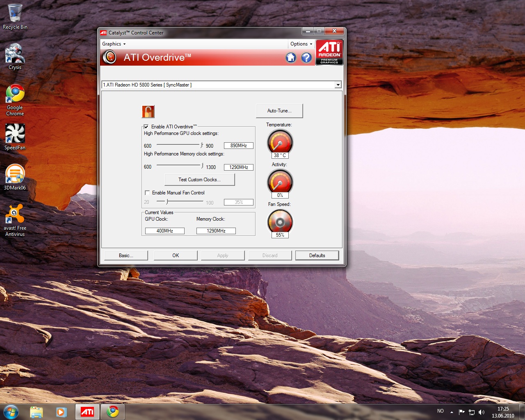Screen dimensions: 525x420
Task: Open the Options menu
Action: 301,44
